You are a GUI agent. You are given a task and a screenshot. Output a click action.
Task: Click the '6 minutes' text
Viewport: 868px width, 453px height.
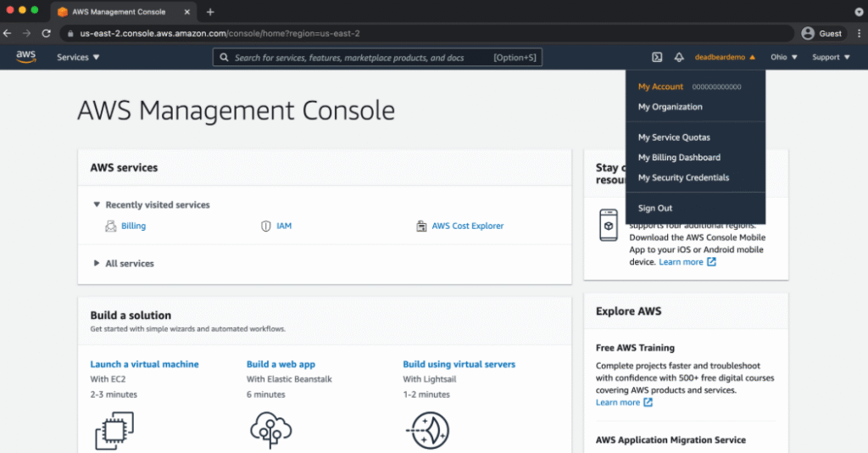click(265, 394)
